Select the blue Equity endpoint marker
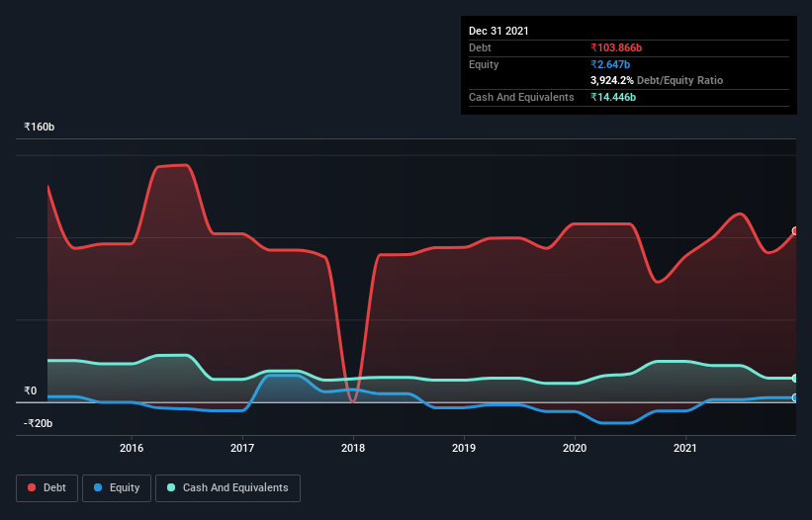812x520 pixels. tap(795, 397)
